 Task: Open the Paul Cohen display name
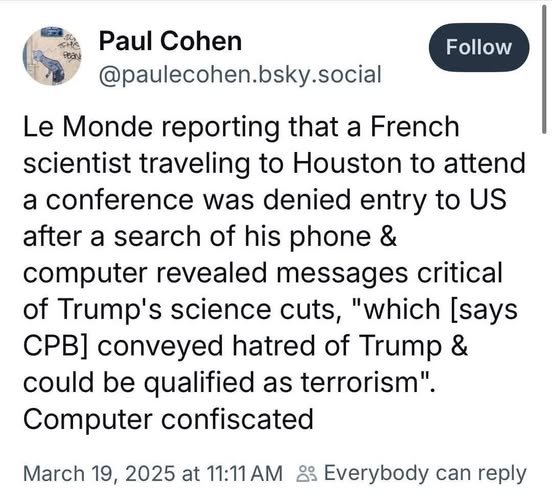coord(170,42)
